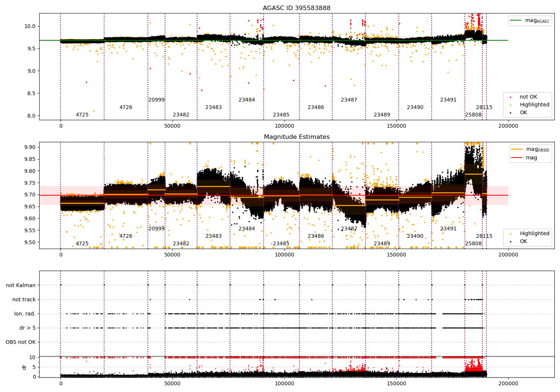This screenshot has width=560, height=392.
Task: Click 'Highlighted' in the Magnitude Estimates legend
Action: click(535, 233)
